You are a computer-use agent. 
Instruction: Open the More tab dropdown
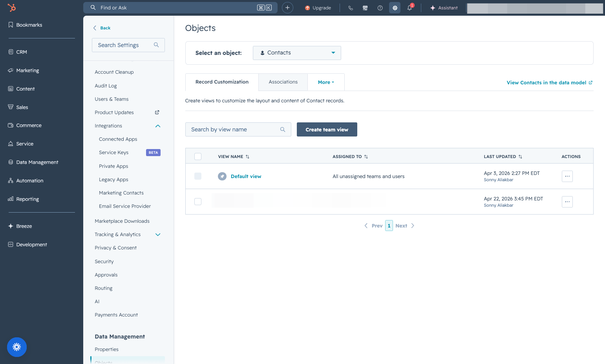pyautogui.click(x=326, y=82)
